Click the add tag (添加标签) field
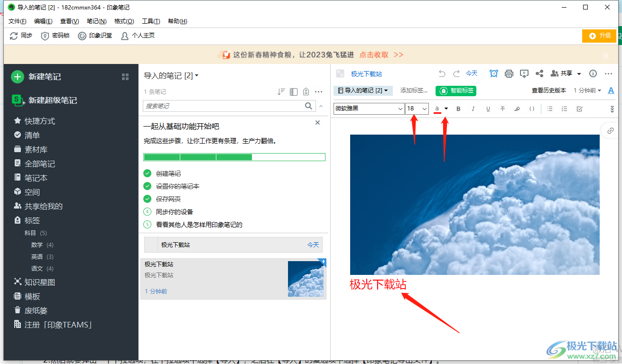The width and height of the screenshot is (622, 364). point(414,91)
